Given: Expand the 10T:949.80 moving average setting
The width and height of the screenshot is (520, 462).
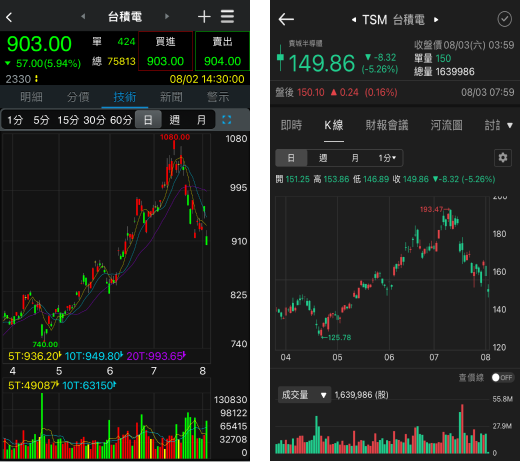Looking at the screenshot, I should [x=94, y=356].
